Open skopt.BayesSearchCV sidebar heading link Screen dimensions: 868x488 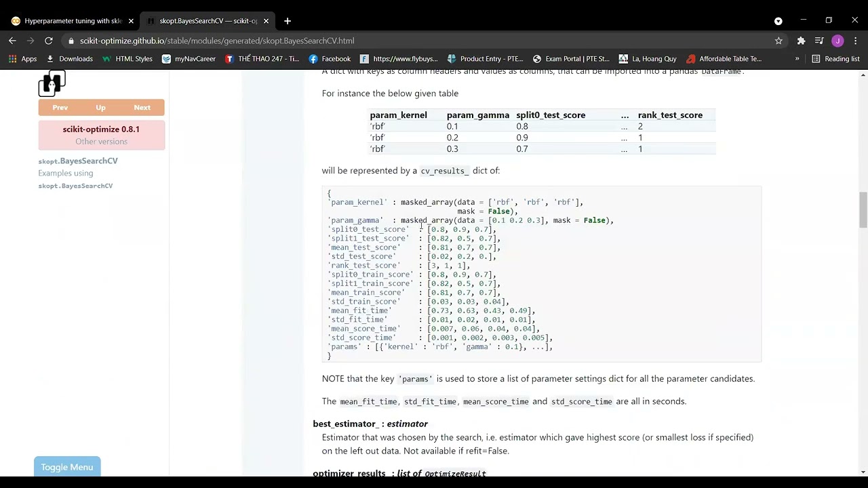[78, 161]
